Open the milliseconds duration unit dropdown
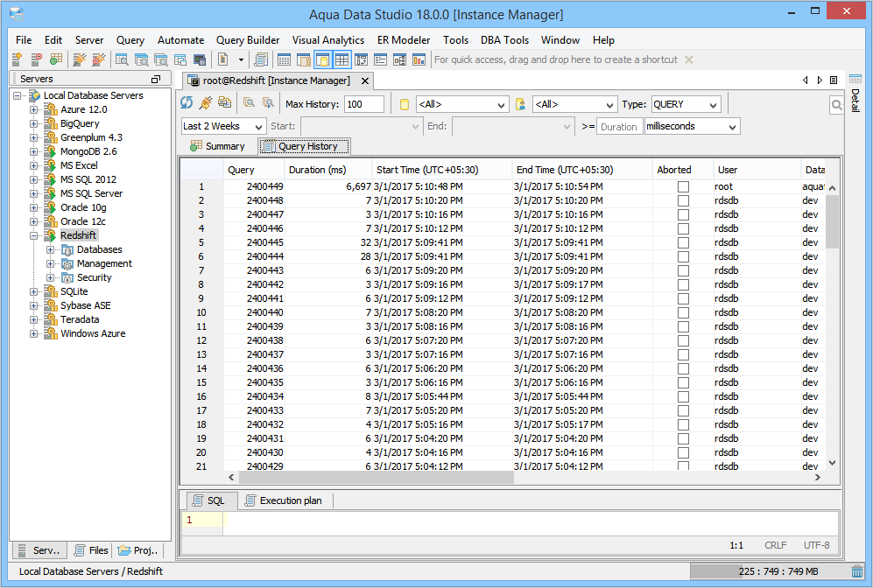873x588 pixels. [x=692, y=126]
